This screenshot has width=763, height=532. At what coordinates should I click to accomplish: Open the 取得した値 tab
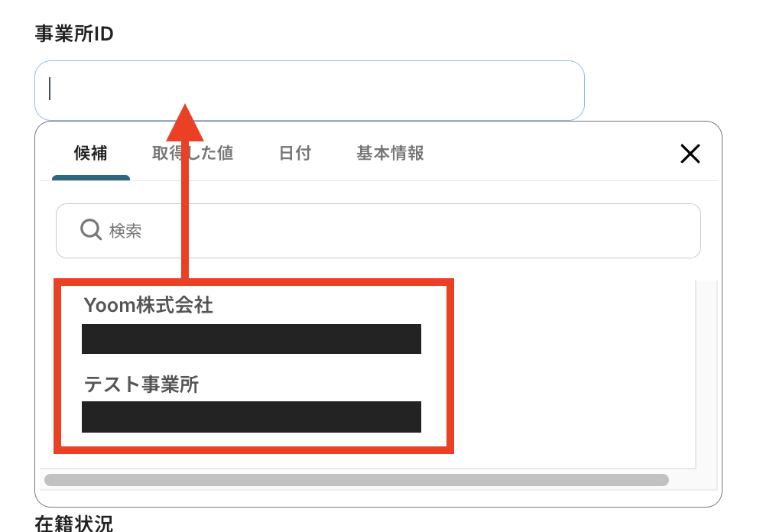point(193,153)
